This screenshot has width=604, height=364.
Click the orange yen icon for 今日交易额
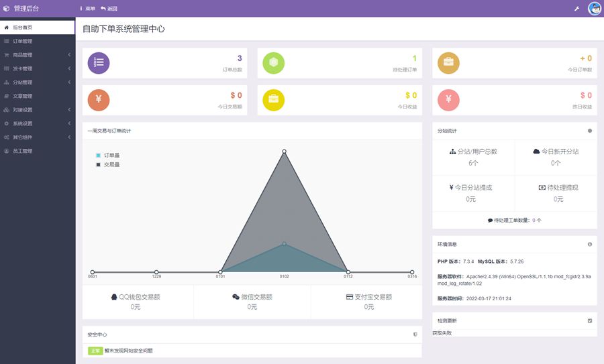(99, 99)
